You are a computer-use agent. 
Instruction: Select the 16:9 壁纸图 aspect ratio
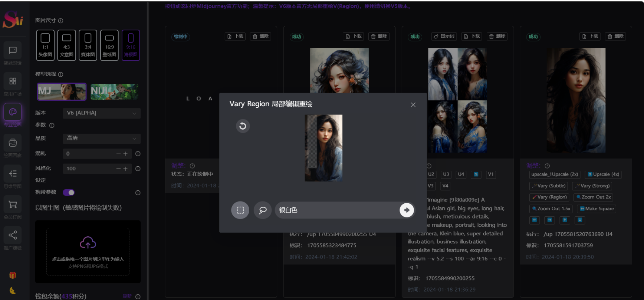(109, 45)
